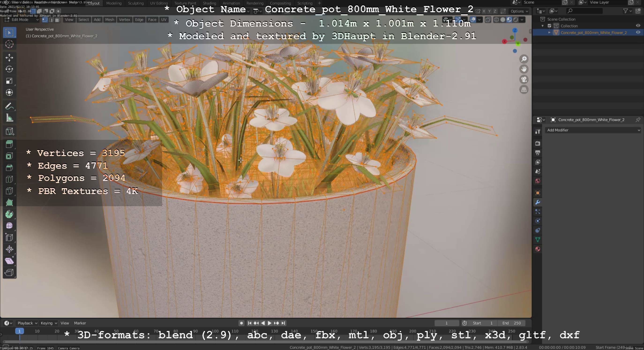Pick the Shear tool
The width and height of the screenshot is (644, 350).
pyautogui.click(x=10, y=261)
